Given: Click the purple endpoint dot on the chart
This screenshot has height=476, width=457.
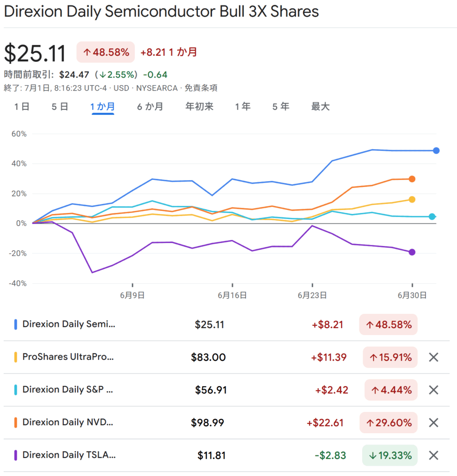Looking at the screenshot, I should click(412, 252).
